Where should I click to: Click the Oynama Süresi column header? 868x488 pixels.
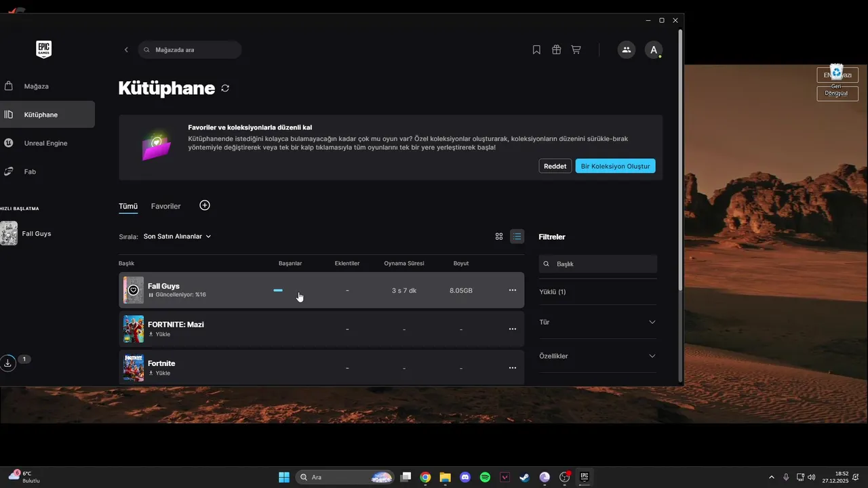point(404,263)
